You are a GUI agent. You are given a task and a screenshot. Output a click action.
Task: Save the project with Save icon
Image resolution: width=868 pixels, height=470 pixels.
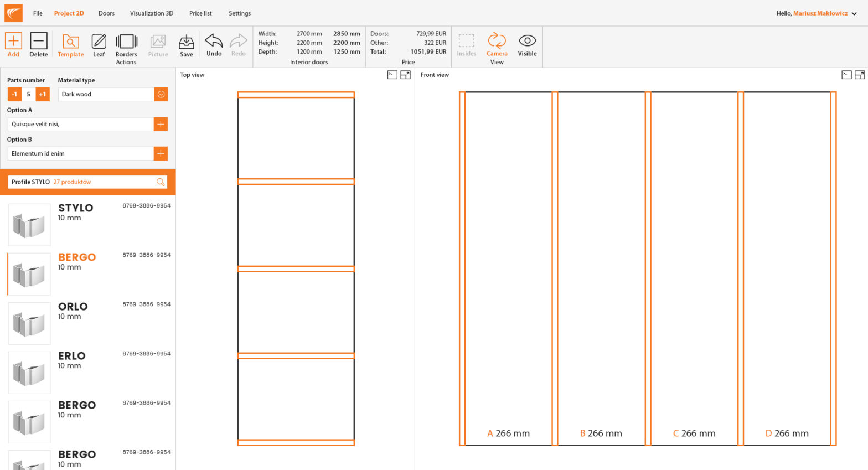[x=187, y=42]
